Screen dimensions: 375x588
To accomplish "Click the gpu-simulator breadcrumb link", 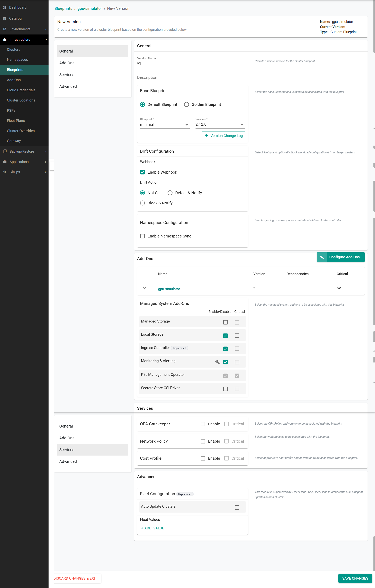I will click(89, 9).
